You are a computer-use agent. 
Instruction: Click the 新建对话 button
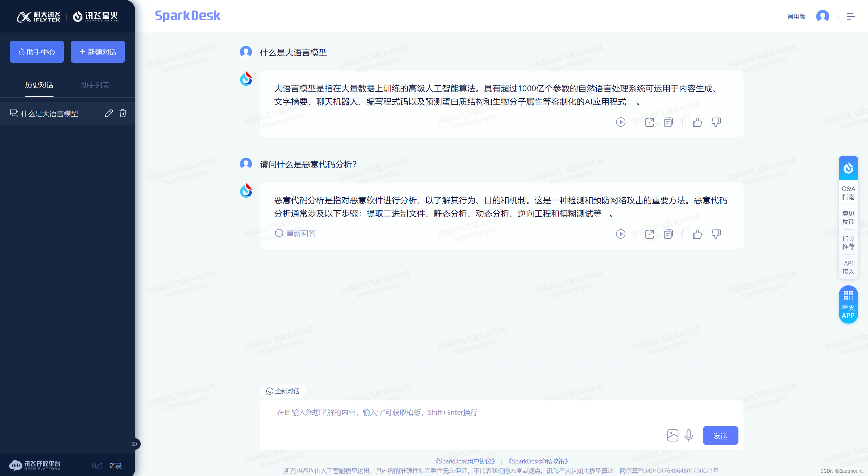[x=98, y=52]
